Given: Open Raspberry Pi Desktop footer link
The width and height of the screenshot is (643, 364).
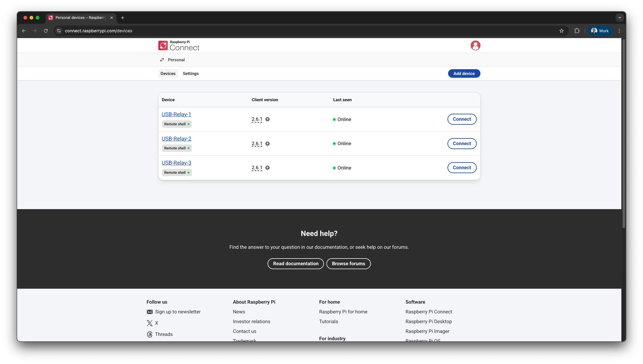Looking at the screenshot, I should (429, 322).
